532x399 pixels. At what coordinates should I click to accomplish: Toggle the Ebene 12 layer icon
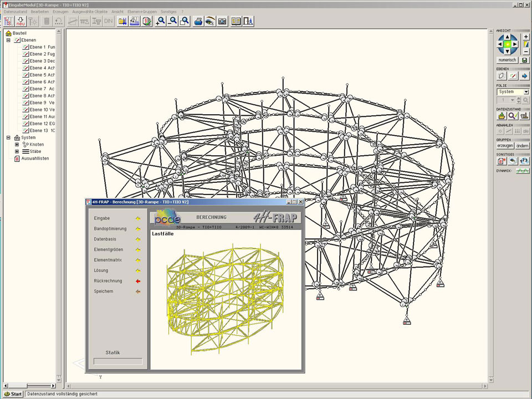click(x=25, y=124)
